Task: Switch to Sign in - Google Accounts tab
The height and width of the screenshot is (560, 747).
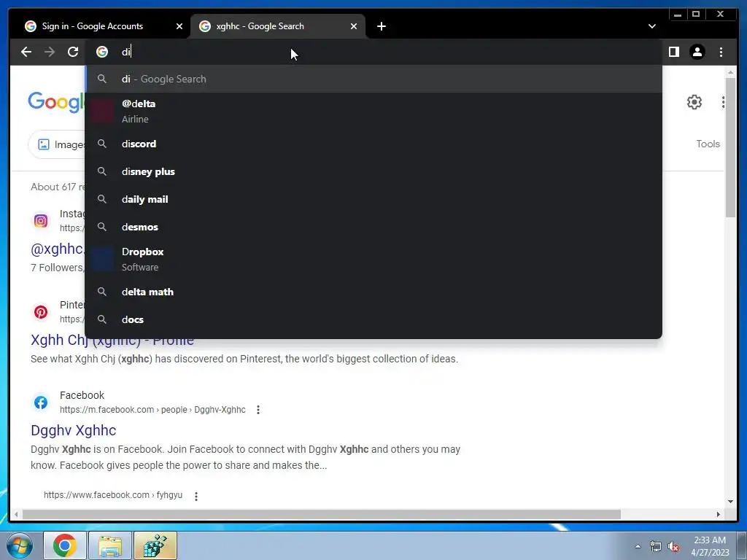Action: click(x=102, y=26)
